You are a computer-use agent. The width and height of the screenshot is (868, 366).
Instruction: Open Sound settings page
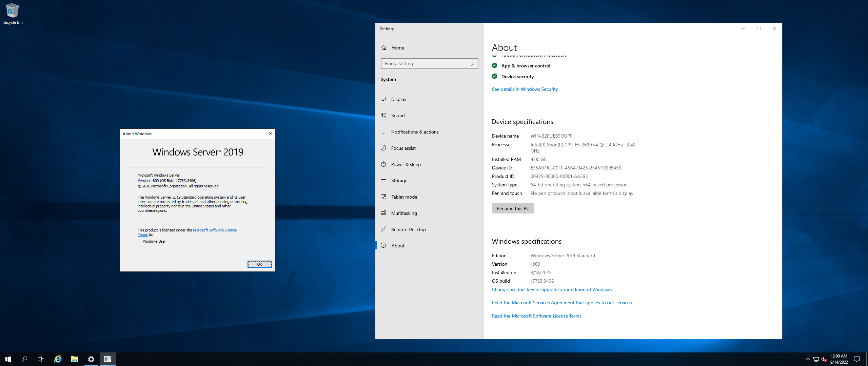429,116
